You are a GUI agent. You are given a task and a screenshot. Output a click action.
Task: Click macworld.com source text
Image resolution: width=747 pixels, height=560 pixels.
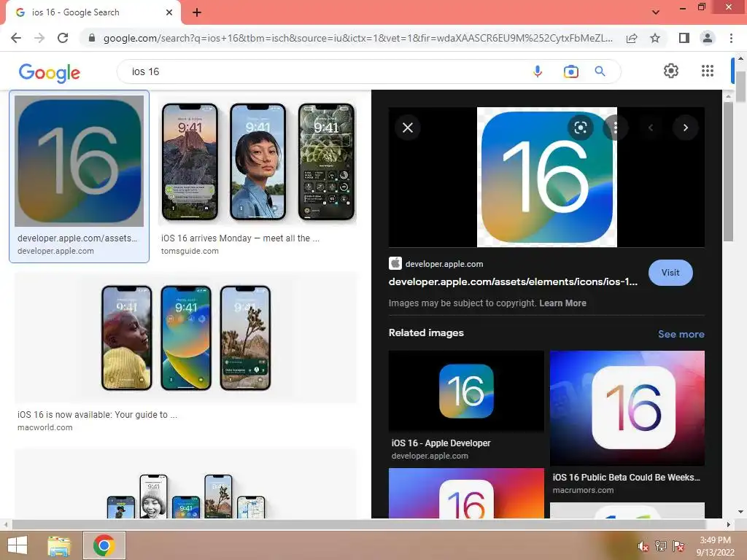pos(44,427)
